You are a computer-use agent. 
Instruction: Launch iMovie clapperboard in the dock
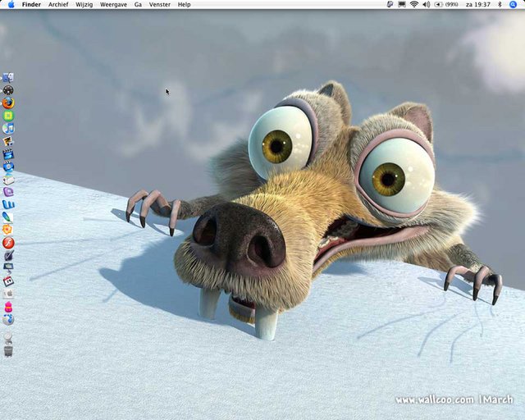8,154
